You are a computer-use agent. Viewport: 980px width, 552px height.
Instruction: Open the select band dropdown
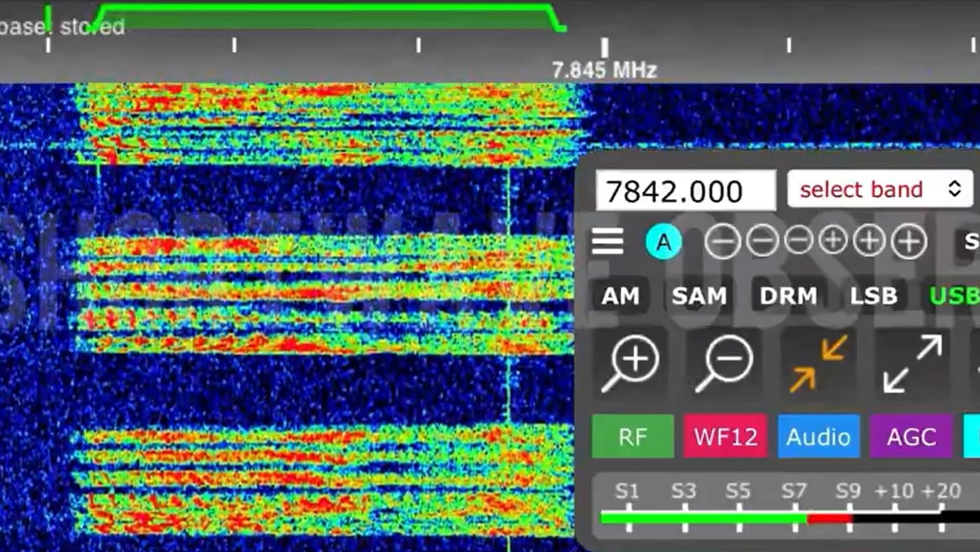click(x=880, y=189)
